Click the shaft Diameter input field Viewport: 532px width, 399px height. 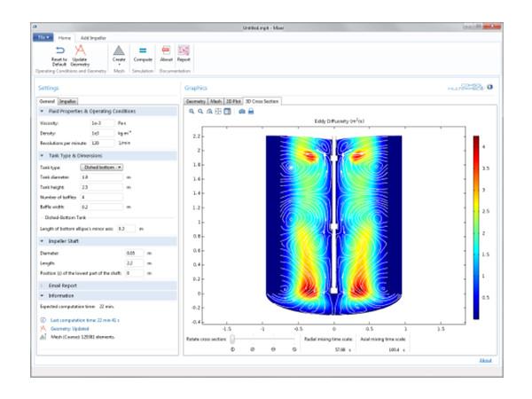click(134, 253)
